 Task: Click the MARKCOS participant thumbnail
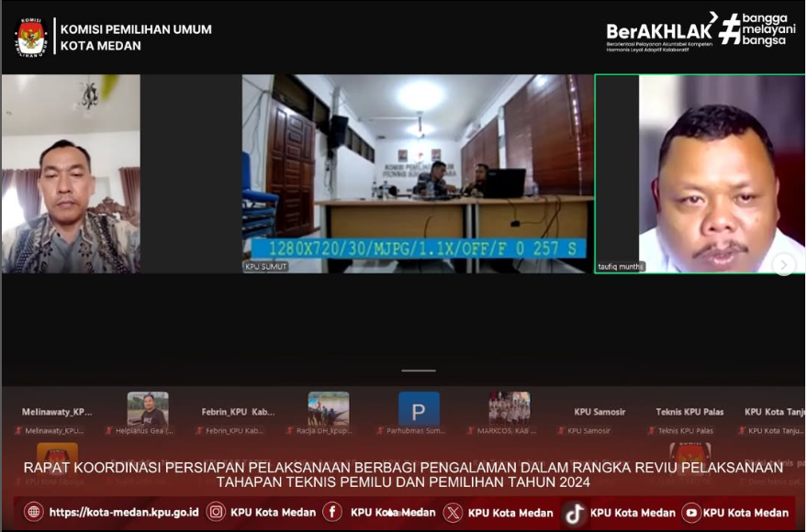(x=509, y=408)
